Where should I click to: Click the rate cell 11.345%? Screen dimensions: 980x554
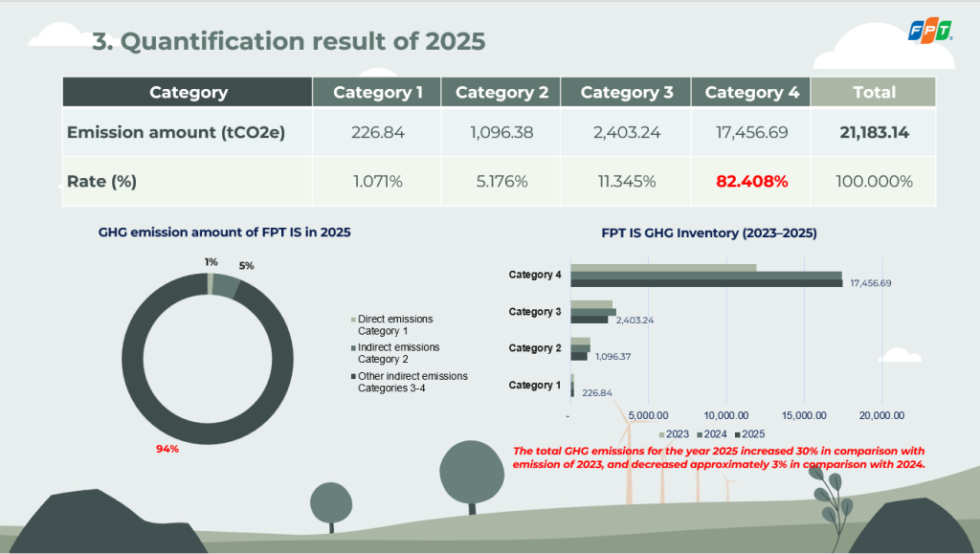coord(626,181)
